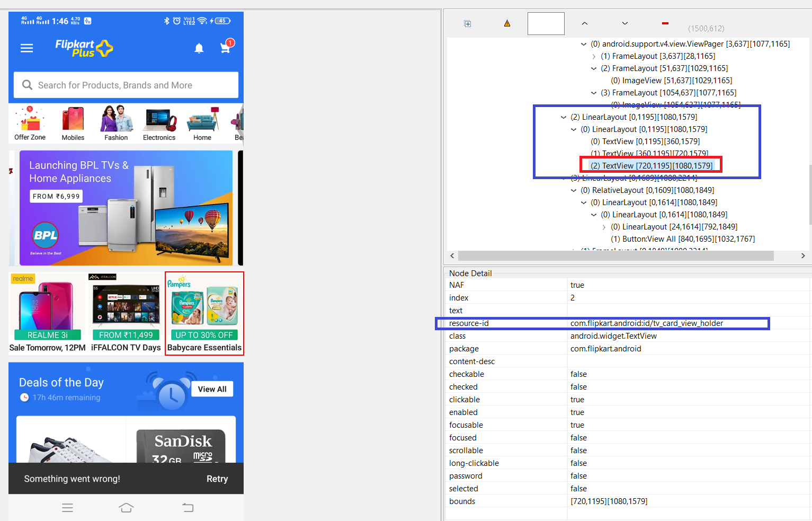Viewport: 812px width, 521px height.
Task: Click the BPL brand logo
Action: [x=46, y=235]
